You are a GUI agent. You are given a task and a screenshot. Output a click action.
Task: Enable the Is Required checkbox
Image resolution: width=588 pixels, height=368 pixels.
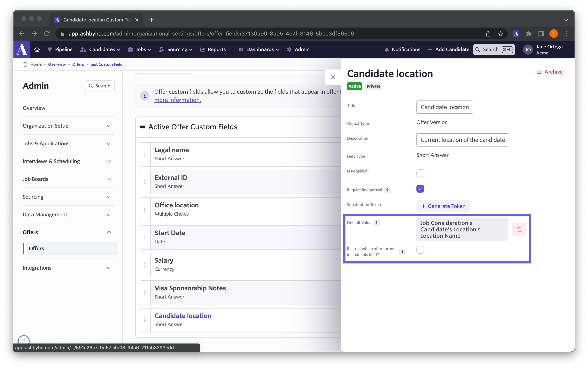pyautogui.click(x=420, y=173)
